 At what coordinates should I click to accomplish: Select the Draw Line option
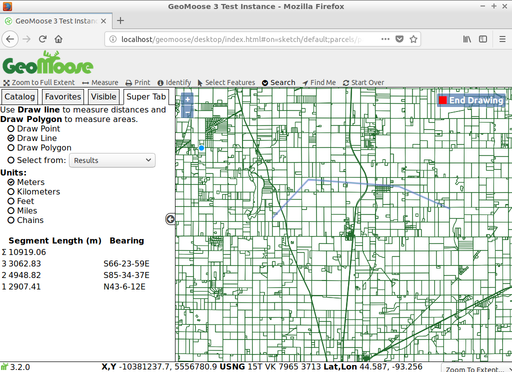[11, 138]
